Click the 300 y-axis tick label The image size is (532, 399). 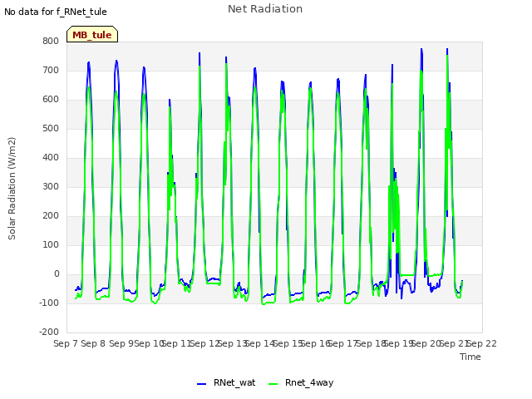(x=51, y=186)
